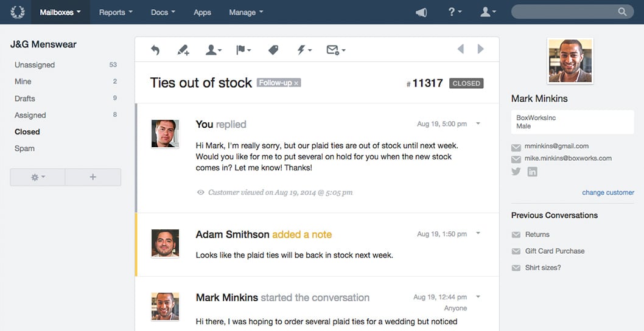Image resolution: width=644 pixels, height=331 pixels.
Task: Expand options for Adam Smithson's note
Action: click(478, 233)
